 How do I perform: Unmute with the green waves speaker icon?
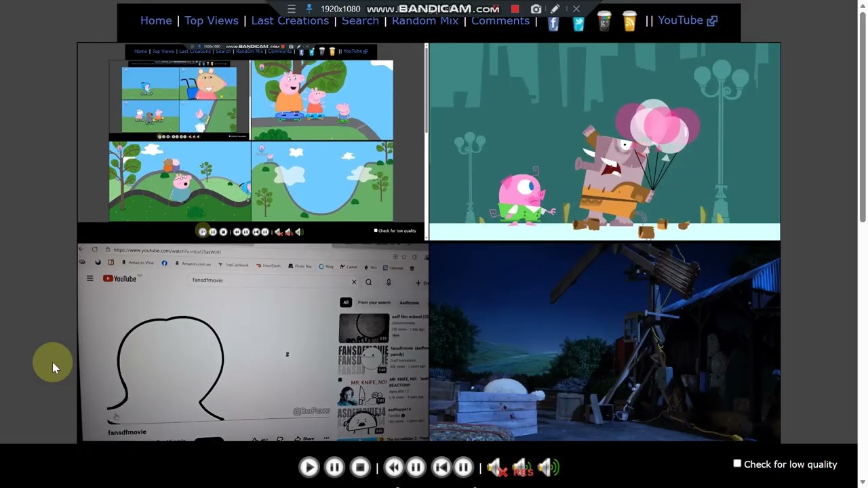[549, 467]
